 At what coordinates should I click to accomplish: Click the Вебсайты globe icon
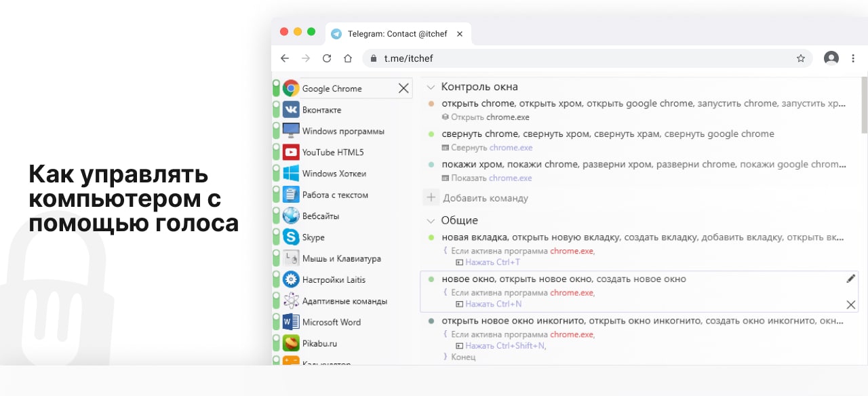click(291, 216)
